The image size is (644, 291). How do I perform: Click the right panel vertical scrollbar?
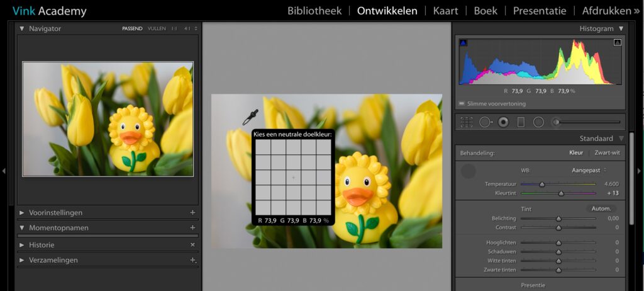pos(631,178)
